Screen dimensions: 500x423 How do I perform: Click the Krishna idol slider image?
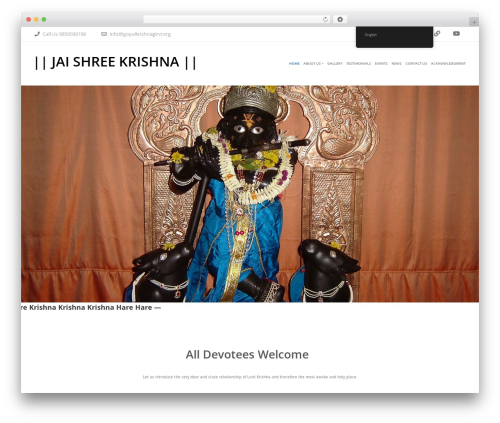click(250, 194)
